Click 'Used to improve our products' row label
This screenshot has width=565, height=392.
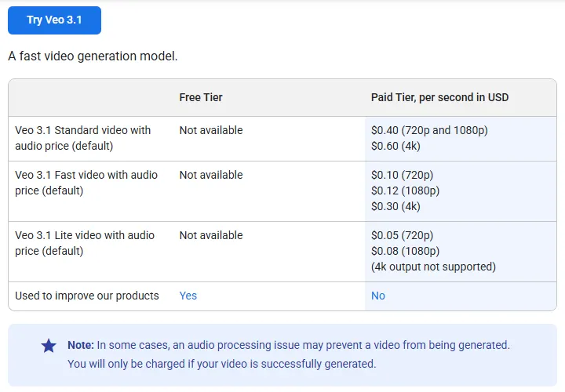tap(87, 296)
